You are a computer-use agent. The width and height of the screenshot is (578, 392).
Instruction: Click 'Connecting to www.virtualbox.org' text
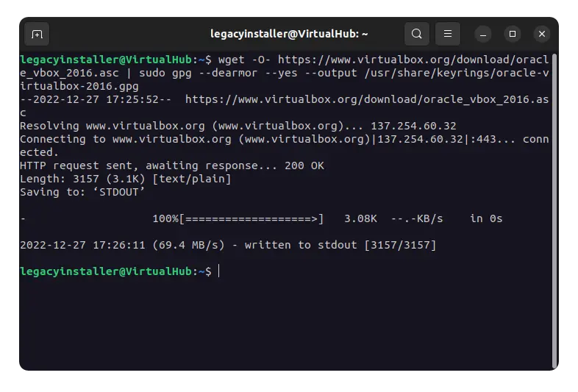[126, 139]
